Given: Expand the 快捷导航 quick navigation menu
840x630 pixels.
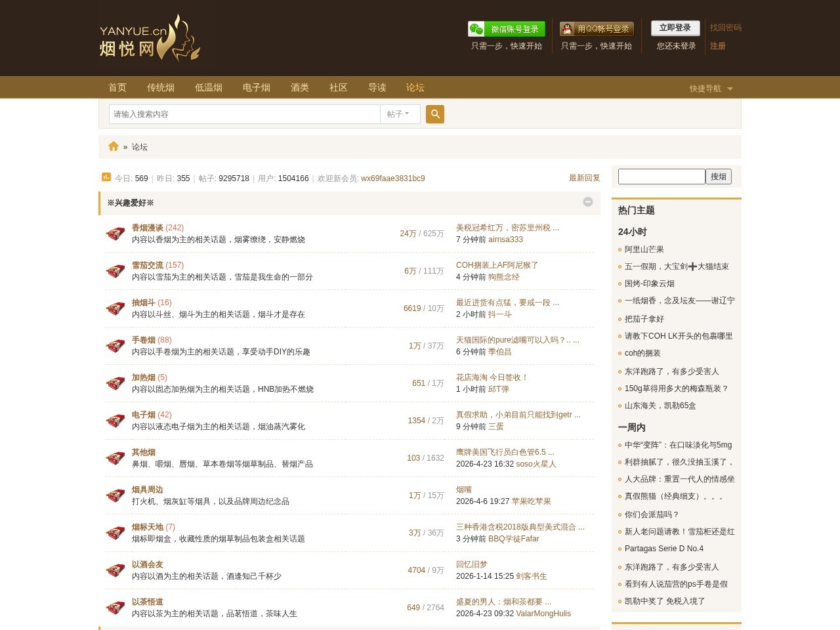Looking at the screenshot, I should (x=711, y=89).
